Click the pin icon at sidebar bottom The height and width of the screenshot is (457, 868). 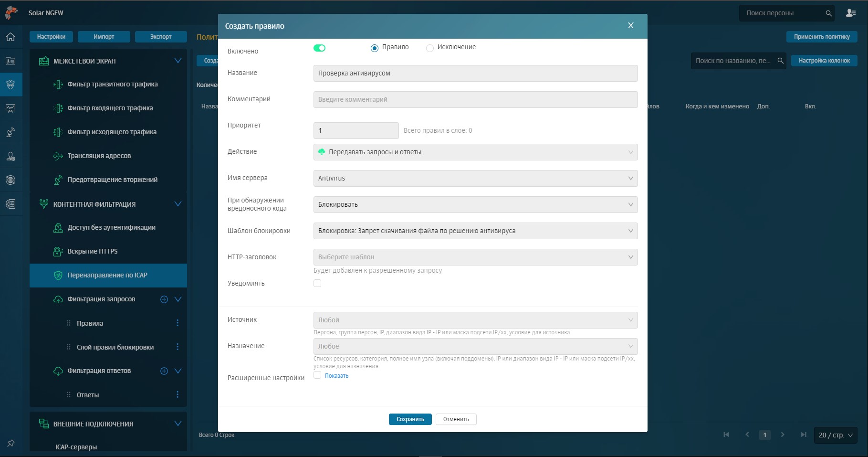[10, 443]
